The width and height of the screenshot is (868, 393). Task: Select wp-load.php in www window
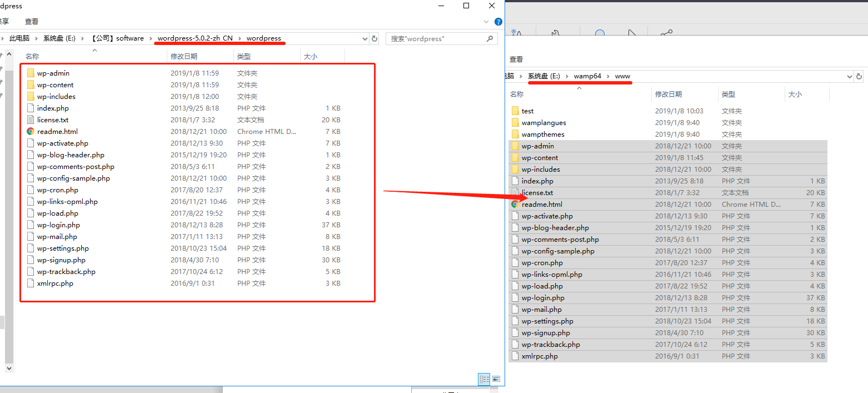click(x=542, y=286)
